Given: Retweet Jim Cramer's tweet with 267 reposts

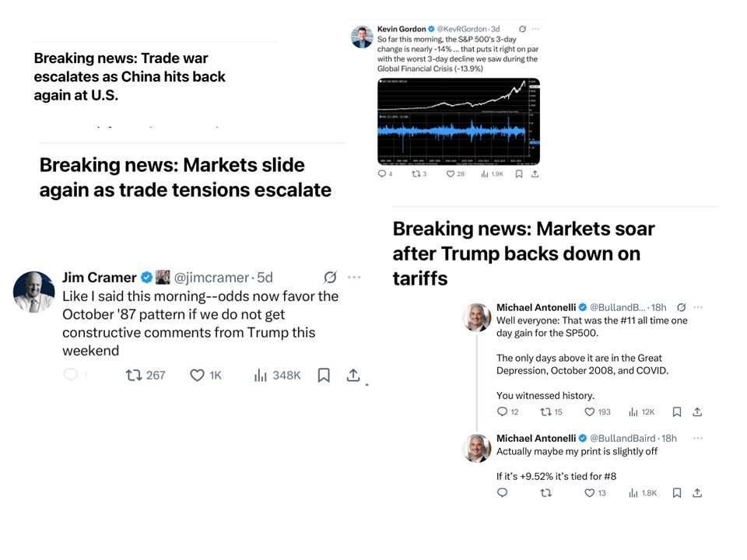Looking at the screenshot, I should click(133, 375).
